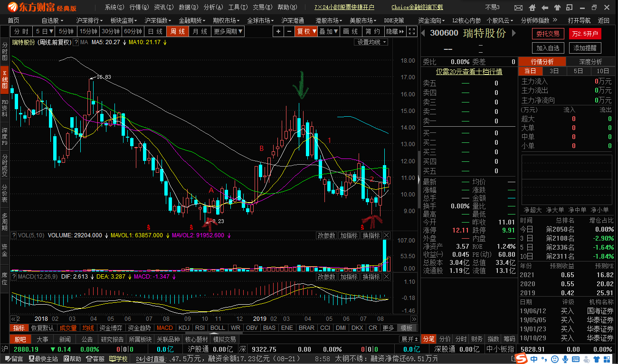
Task: Go to previous stock with left arrow
Action: click(423, 32)
